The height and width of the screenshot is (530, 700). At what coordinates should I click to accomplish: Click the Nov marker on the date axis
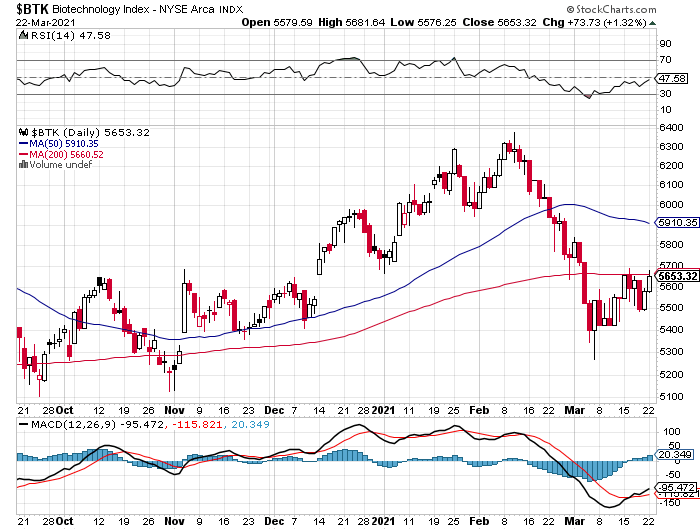pos(174,409)
